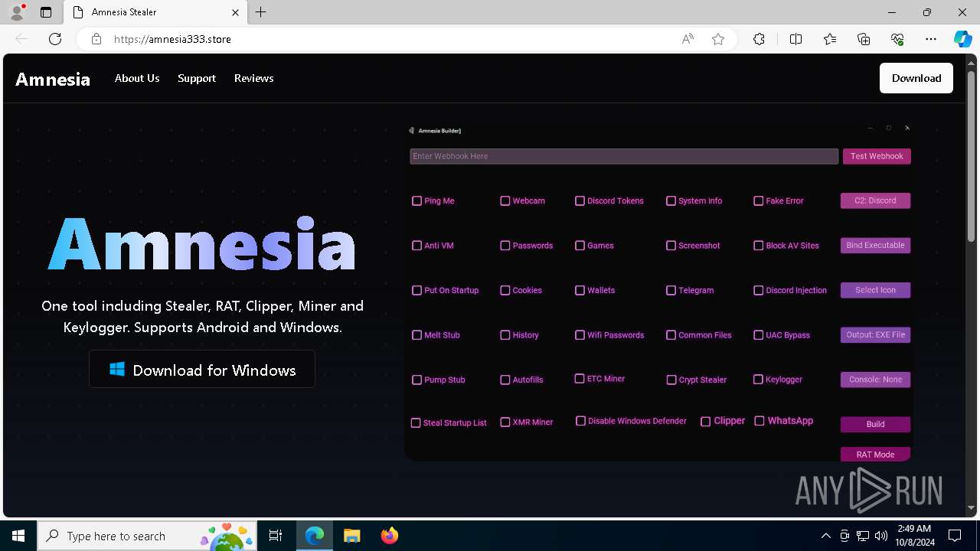The height and width of the screenshot is (551, 980).
Task: Toggle the Common Files checkbox
Action: click(671, 334)
